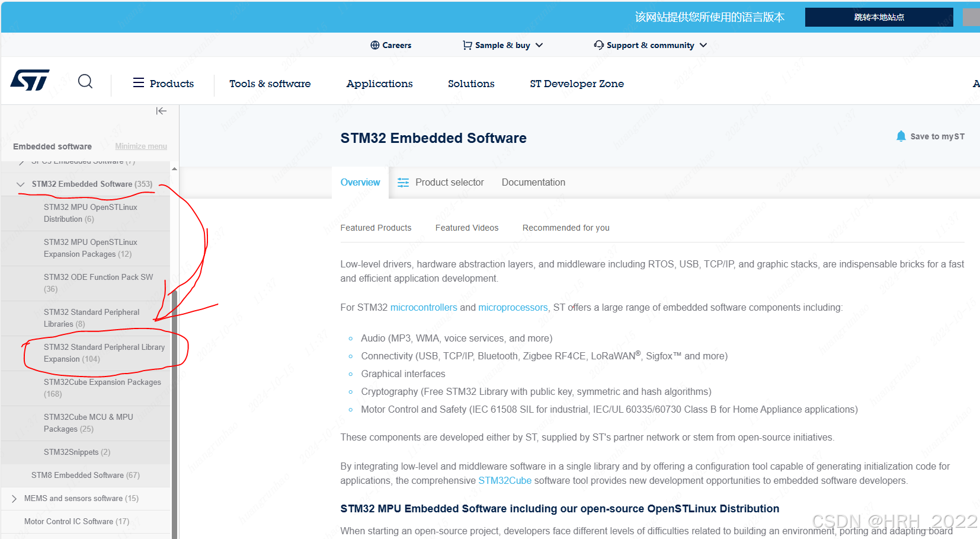Click the sidebar scrollbar thumb
Screen dimensions: 980x539
tap(175, 415)
